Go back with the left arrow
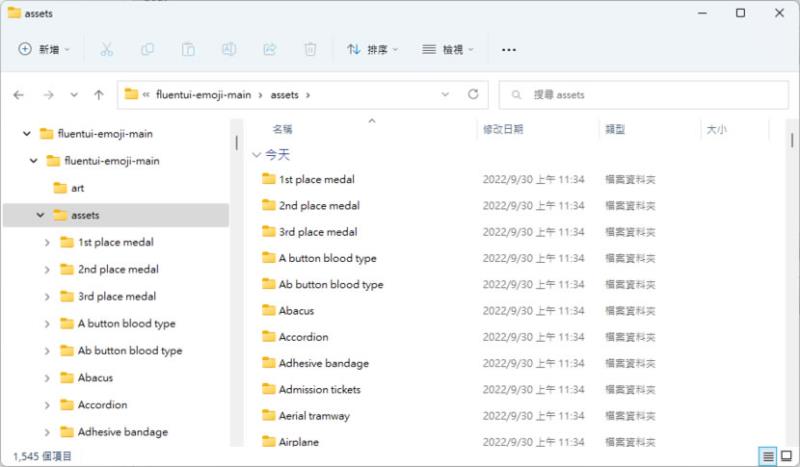 click(19, 95)
